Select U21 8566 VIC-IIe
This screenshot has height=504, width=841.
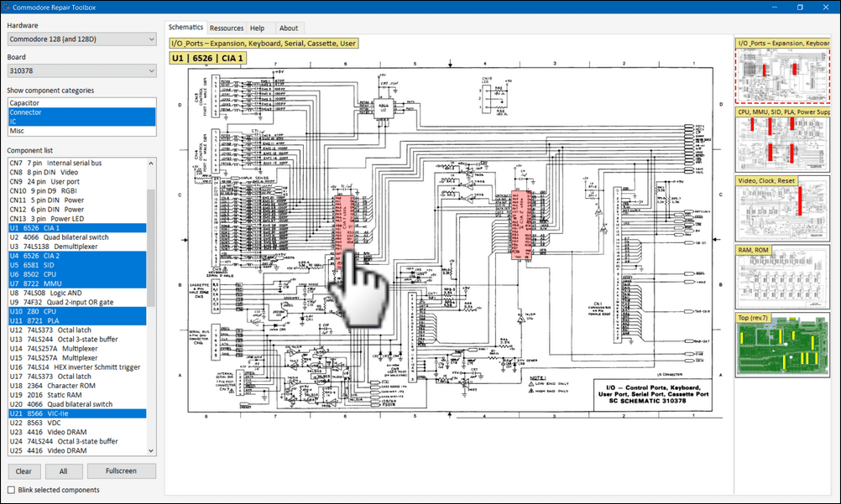click(77, 413)
